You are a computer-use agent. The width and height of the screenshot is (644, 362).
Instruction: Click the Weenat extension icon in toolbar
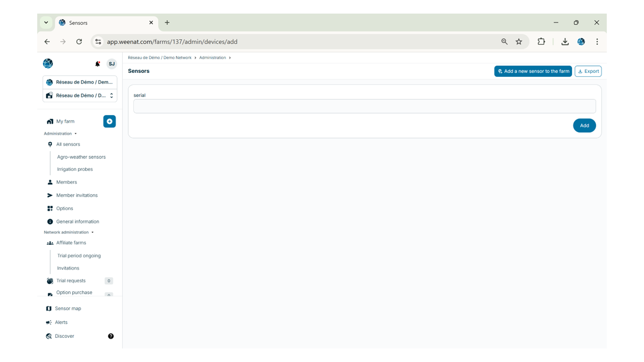(581, 42)
